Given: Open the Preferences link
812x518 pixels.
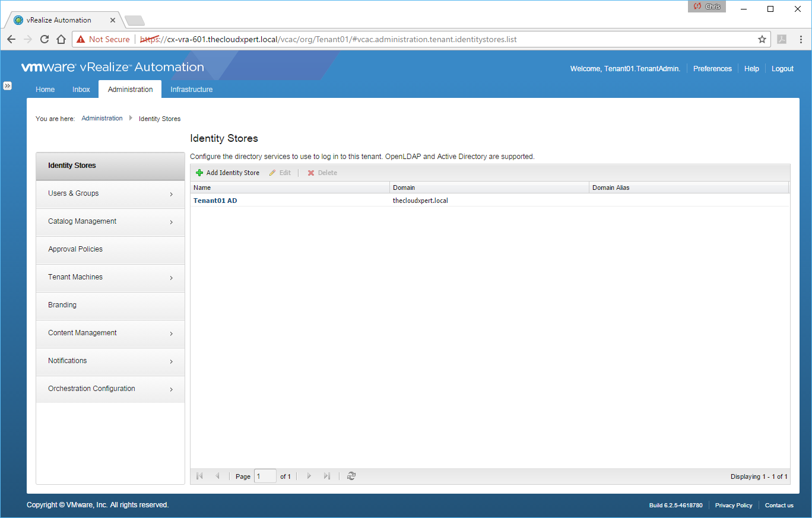Looking at the screenshot, I should (x=712, y=69).
